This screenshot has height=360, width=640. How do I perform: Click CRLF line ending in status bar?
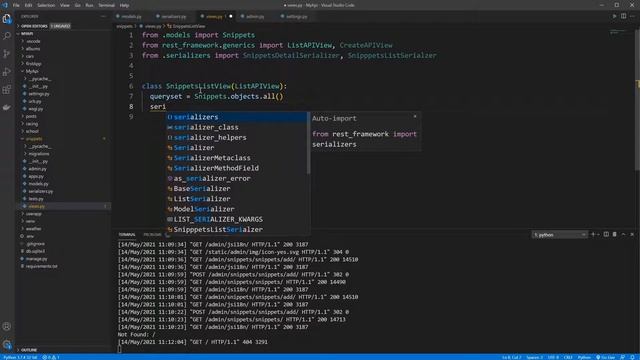point(568,357)
